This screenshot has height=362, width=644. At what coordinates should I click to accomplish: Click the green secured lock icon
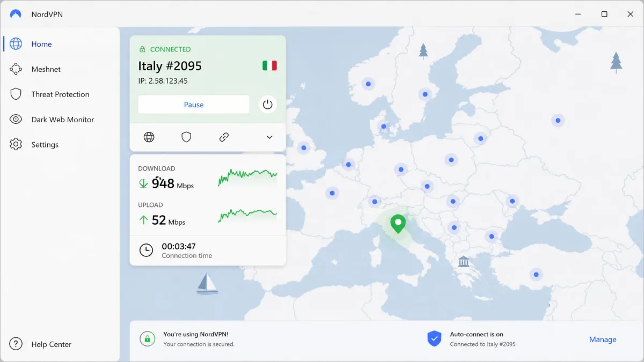[147, 338]
